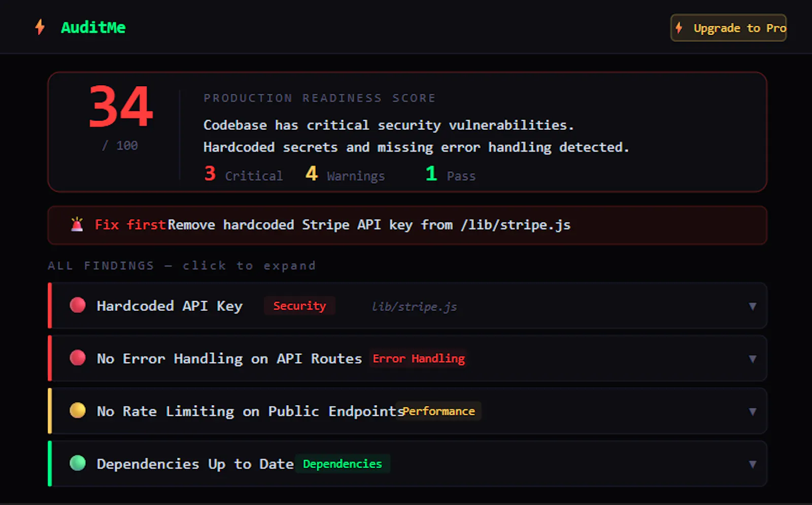The image size is (812, 505).
Task: Click the Dependencies category tag
Action: [x=343, y=464]
